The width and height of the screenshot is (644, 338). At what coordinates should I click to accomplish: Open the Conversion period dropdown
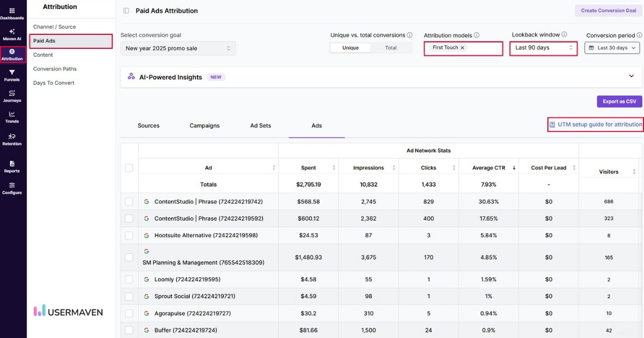(x=612, y=48)
